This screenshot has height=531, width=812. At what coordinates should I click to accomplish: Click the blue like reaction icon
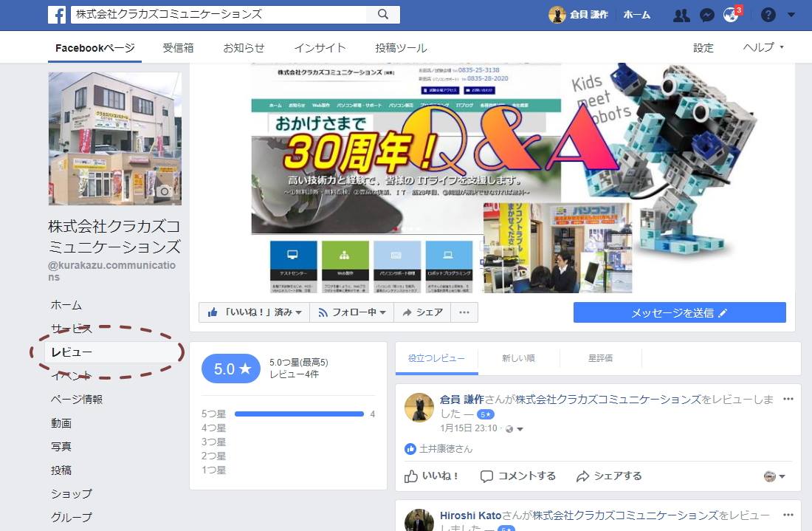pos(410,448)
